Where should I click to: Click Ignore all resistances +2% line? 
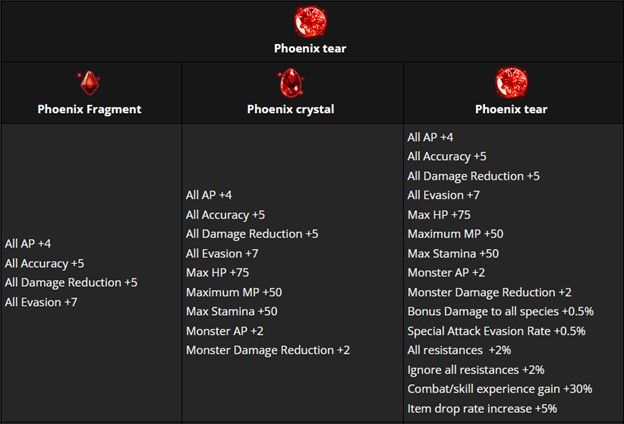[476, 370]
